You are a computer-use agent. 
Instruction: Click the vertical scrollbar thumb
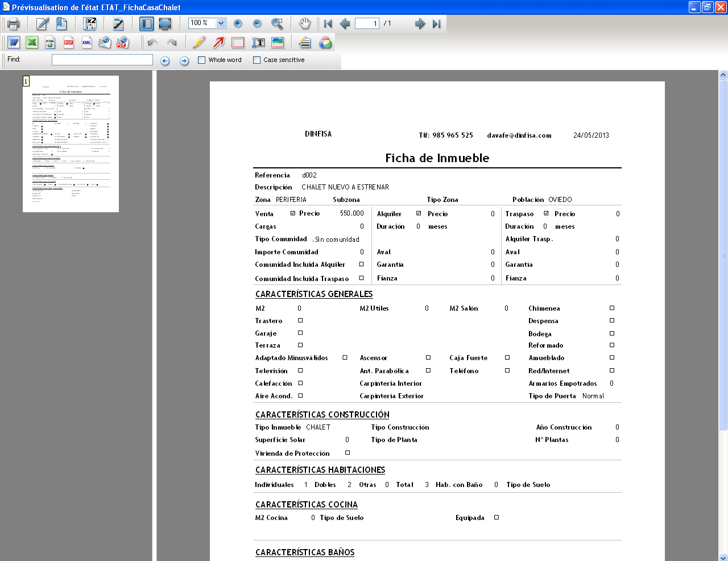[x=723, y=254]
